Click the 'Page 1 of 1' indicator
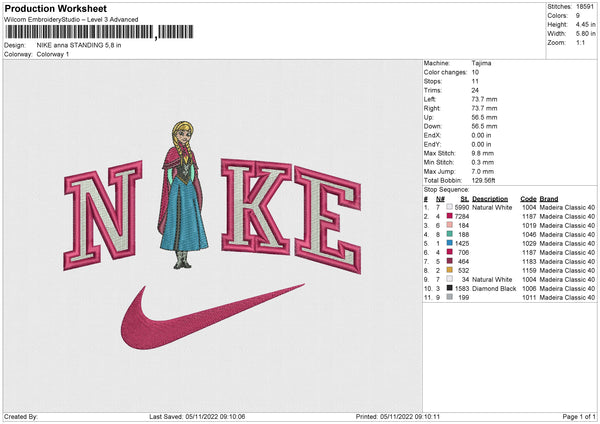This screenshot has height=424, width=600. click(579, 416)
